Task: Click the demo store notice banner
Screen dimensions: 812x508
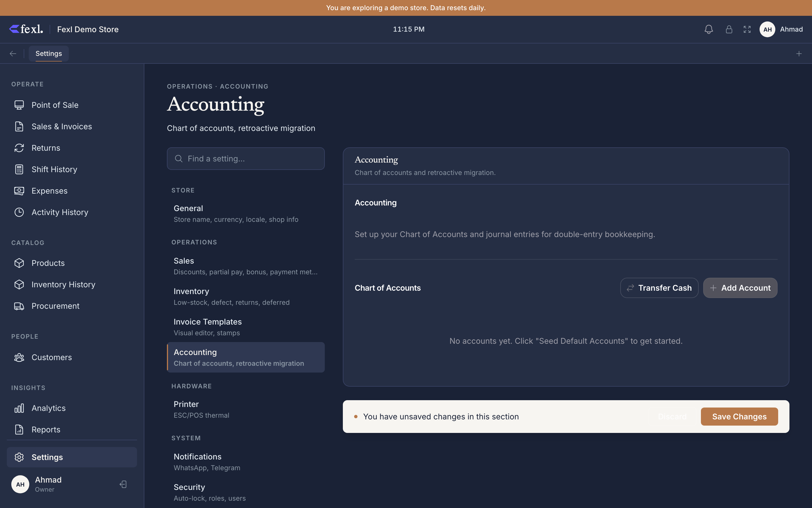Action: click(x=406, y=8)
